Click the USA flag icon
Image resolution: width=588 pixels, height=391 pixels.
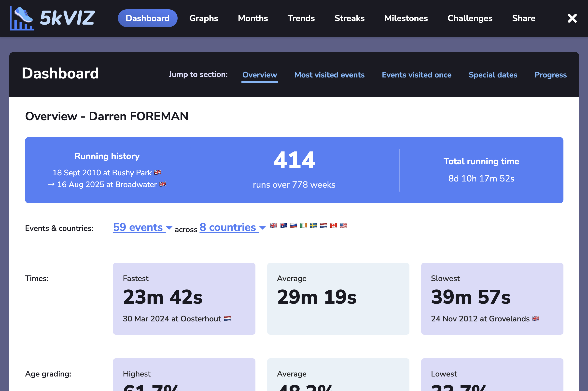[343, 226]
